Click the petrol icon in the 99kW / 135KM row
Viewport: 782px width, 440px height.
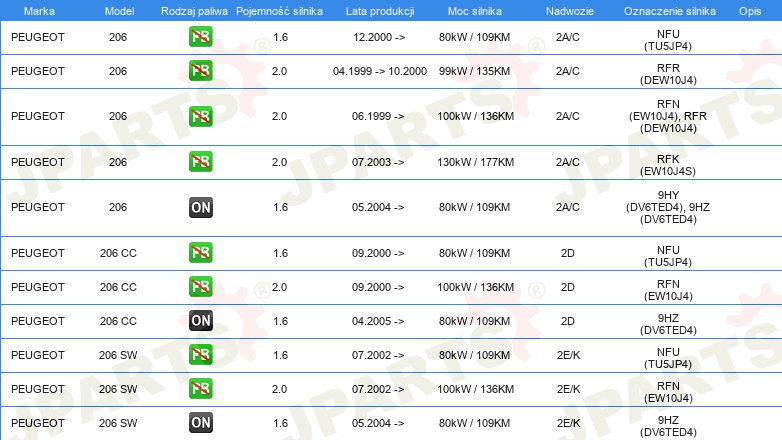pos(200,70)
